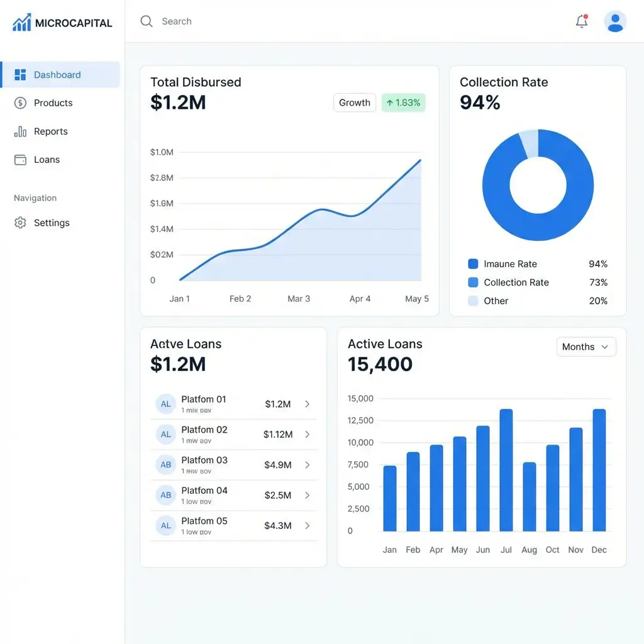
Task: Open Platfom 05 loan entry
Action: point(307,525)
